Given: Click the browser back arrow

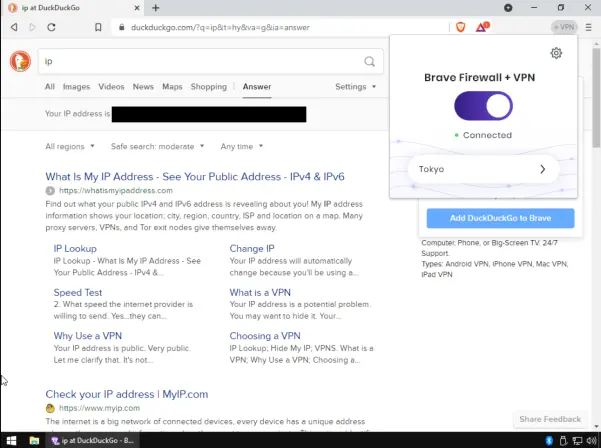Looking at the screenshot, I should click(x=14, y=27).
